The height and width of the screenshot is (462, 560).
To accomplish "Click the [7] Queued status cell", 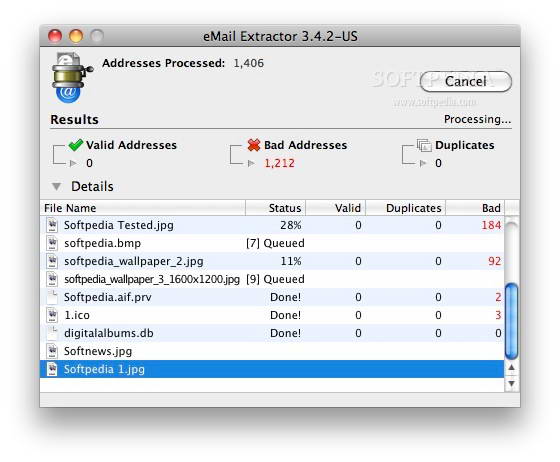I will click(x=275, y=243).
